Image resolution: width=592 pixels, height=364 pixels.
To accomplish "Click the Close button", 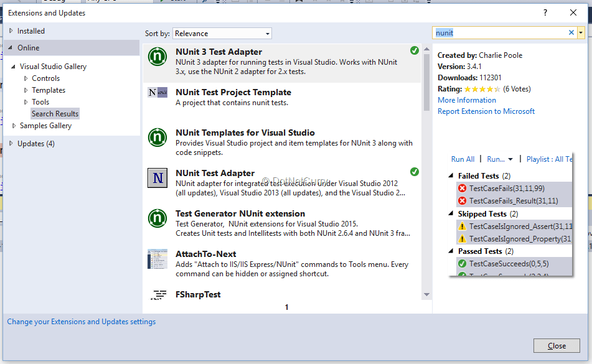I will click(x=557, y=345).
